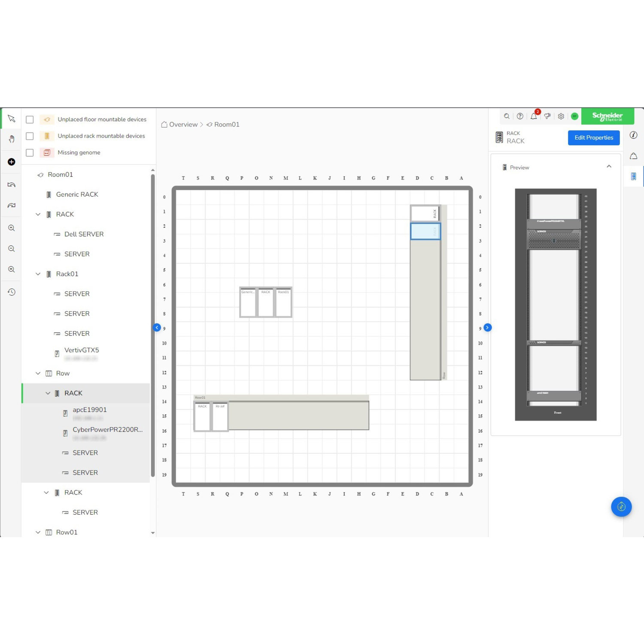This screenshot has width=644, height=644.
Task: Open the history clock icon
Action: coord(12,292)
